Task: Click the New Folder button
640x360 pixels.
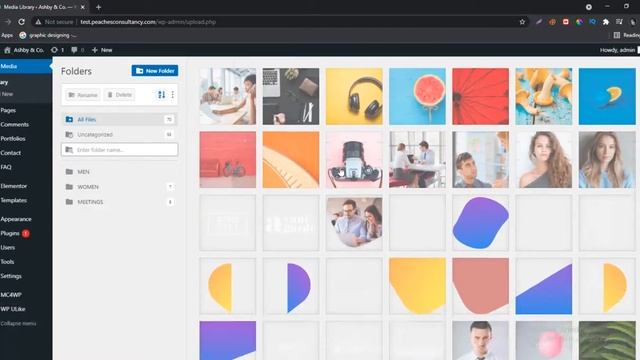Action: point(155,71)
